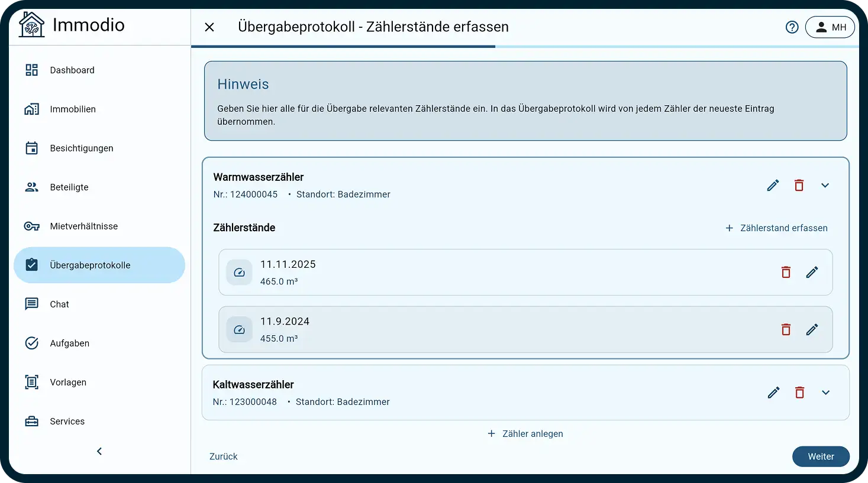The image size is (868, 483).
Task: Click the Vorlagen template icon
Action: (x=32, y=382)
